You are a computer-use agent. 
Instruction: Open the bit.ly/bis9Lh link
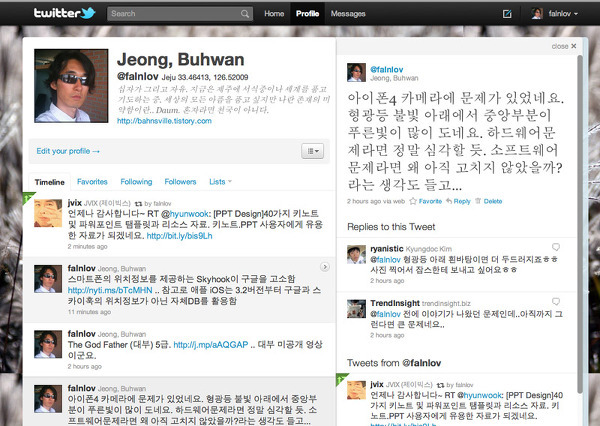(x=179, y=236)
